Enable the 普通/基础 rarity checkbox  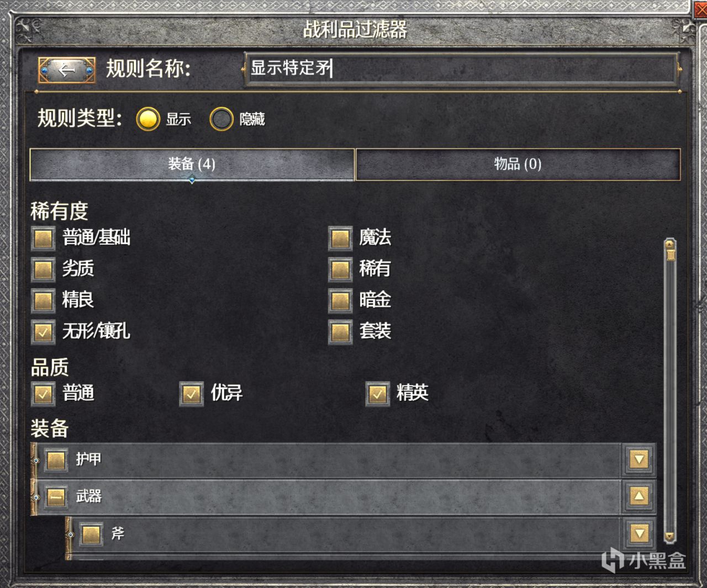pyautogui.click(x=43, y=238)
